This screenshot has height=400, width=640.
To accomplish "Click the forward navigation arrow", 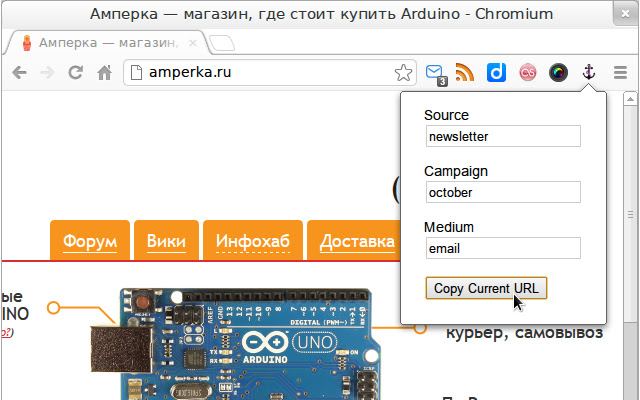I will pyautogui.click(x=47, y=73).
